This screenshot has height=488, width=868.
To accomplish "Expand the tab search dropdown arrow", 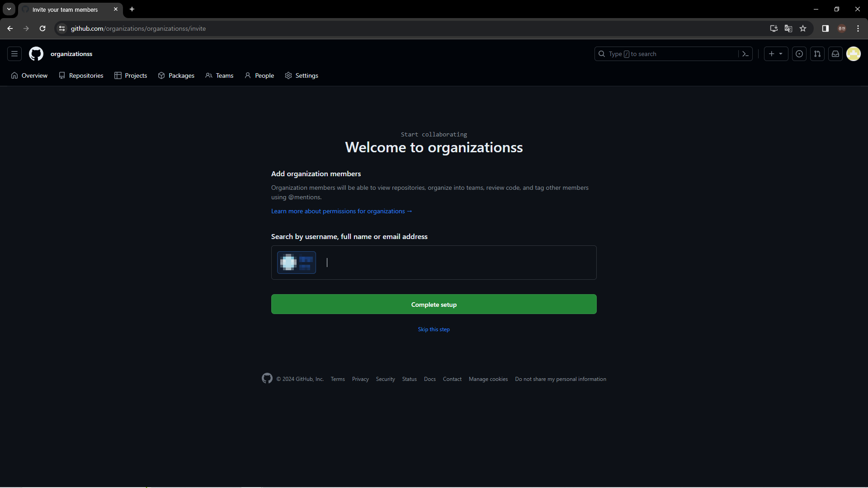I will (x=9, y=9).
